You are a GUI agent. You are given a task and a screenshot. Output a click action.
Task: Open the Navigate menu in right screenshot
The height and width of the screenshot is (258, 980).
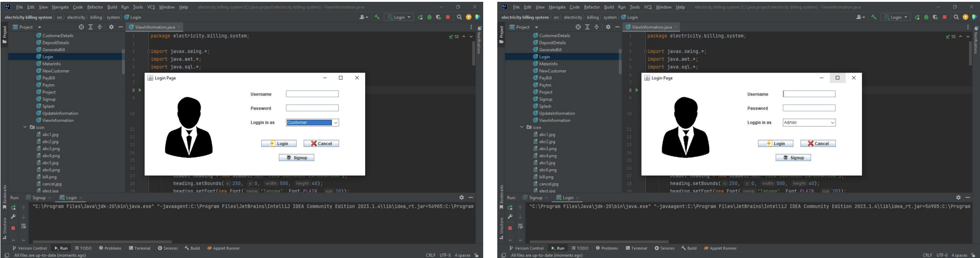point(557,7)
